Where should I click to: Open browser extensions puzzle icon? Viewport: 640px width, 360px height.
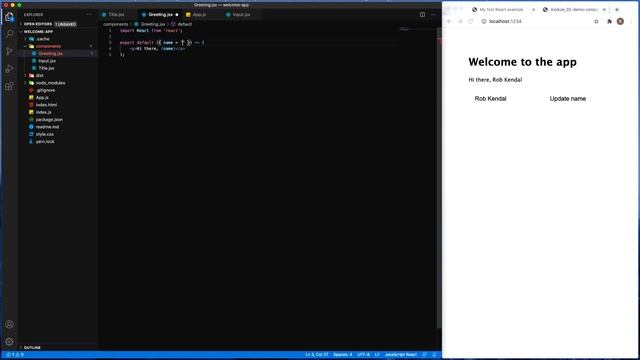tap(609, 21)
